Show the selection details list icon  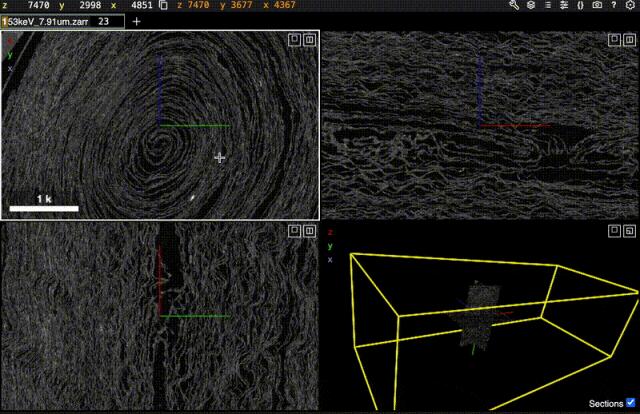pos(547,5)
